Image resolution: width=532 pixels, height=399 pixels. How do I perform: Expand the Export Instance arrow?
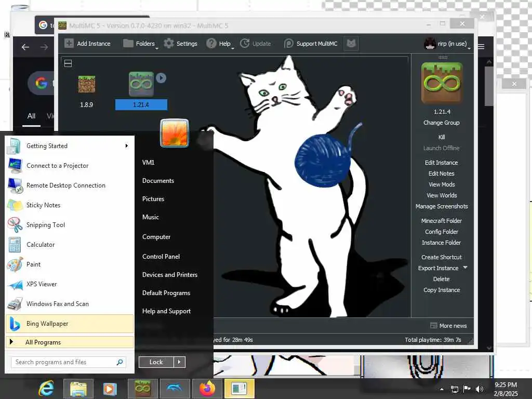(x=465, y=268)
